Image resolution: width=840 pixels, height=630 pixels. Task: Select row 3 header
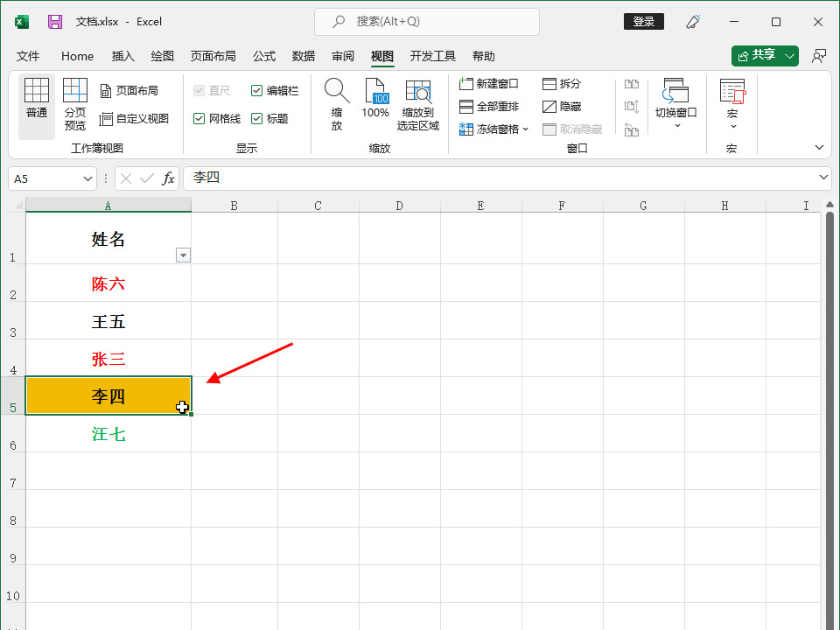coord(13,320)
